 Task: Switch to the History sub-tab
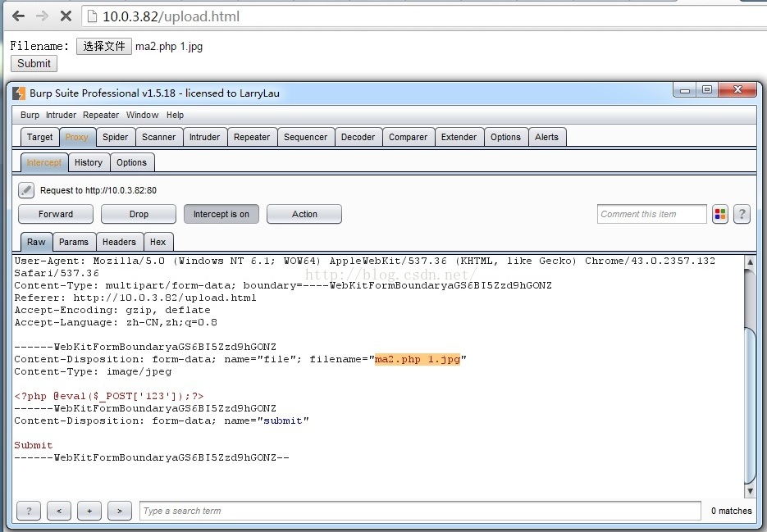tap(89, 163)
